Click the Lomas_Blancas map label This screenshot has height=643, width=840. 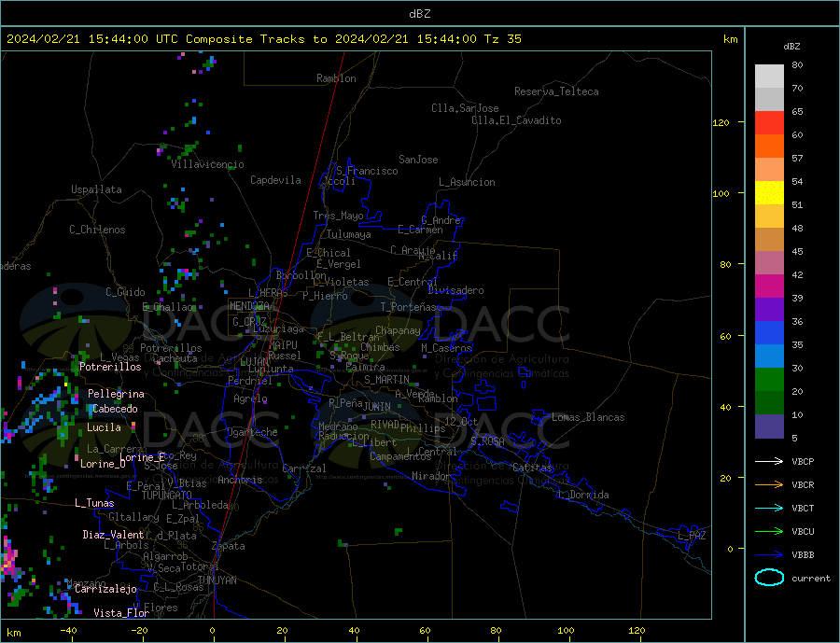tap(588, 417)
